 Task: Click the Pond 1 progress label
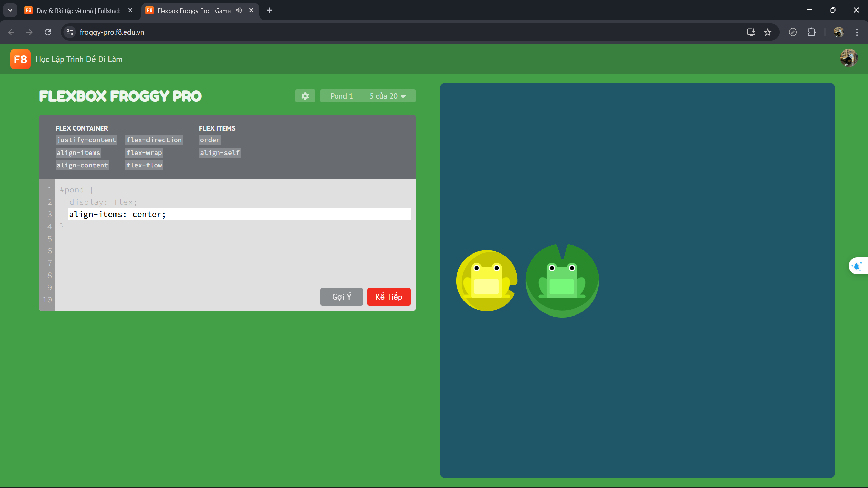pos(340,96)
